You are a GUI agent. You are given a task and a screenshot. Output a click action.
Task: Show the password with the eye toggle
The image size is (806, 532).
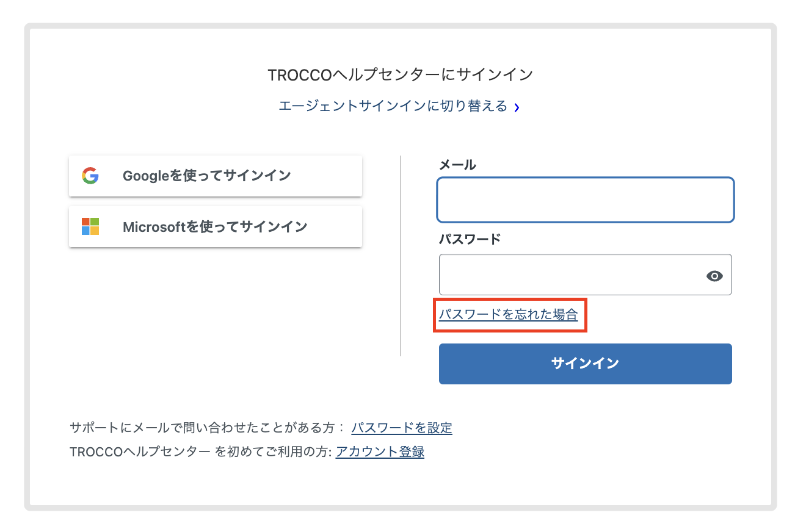714,276
